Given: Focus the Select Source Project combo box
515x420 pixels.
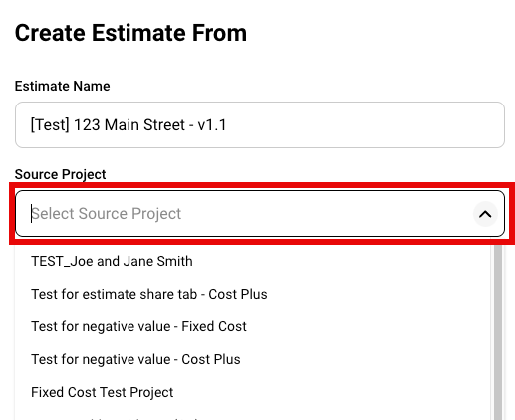Looking at the screenshot, I should 260,214.
